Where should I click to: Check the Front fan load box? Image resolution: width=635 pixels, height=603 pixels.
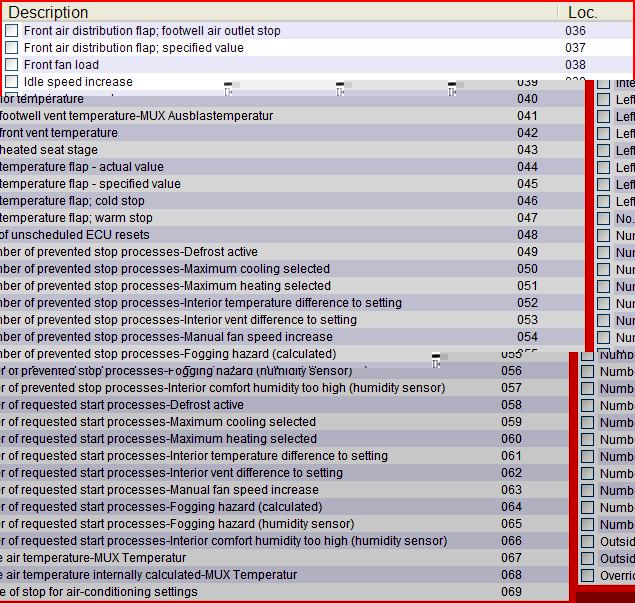click(x=11, y=65)
